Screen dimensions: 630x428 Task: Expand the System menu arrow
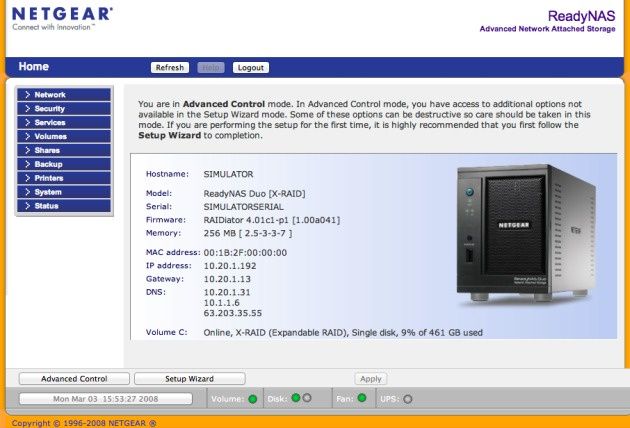pyautogui.click(x=27, y=192)
